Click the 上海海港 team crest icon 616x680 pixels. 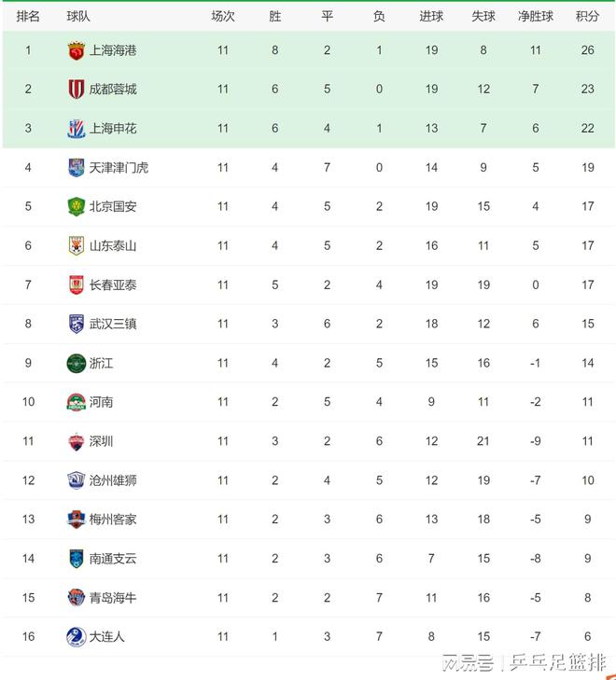pyautogui.click(x=76, y=50)
